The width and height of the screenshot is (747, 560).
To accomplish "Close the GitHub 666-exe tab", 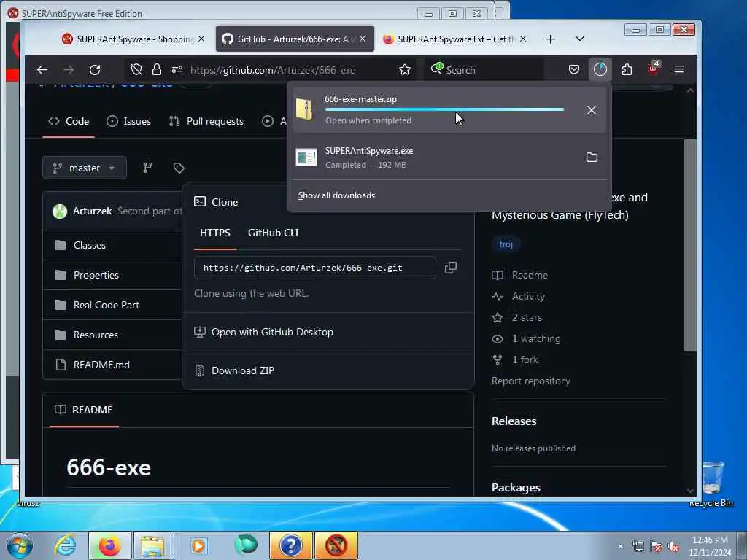I will click(x=363, y=39).
